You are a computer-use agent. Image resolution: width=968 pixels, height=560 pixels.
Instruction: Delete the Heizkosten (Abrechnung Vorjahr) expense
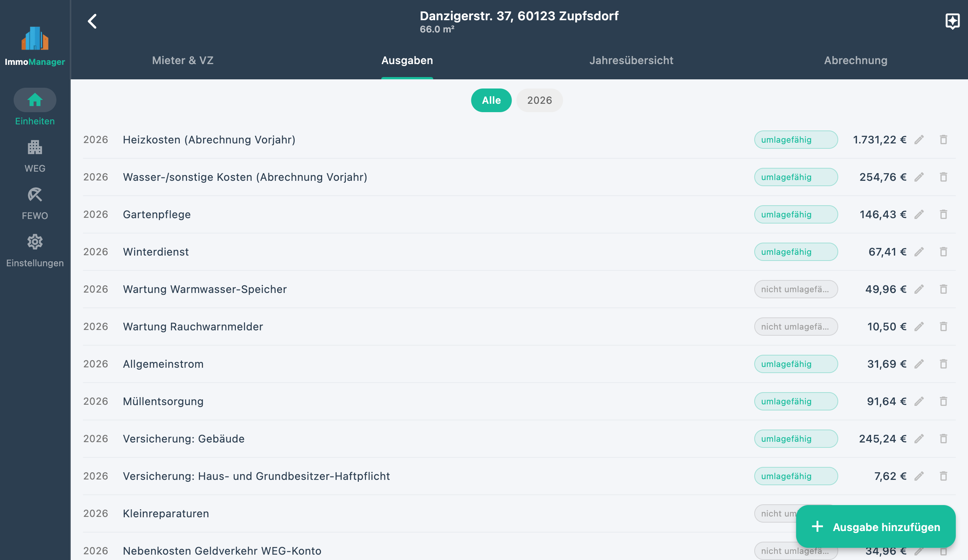944,140
